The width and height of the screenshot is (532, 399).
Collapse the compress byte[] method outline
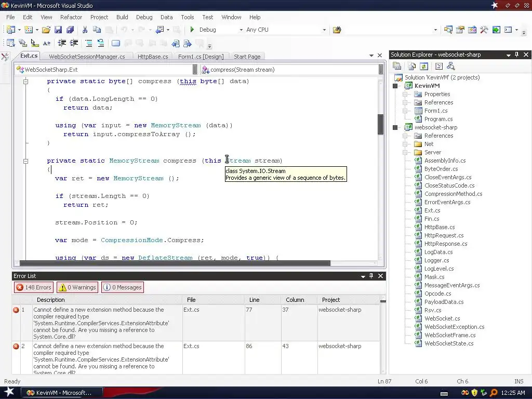(25, 82)
